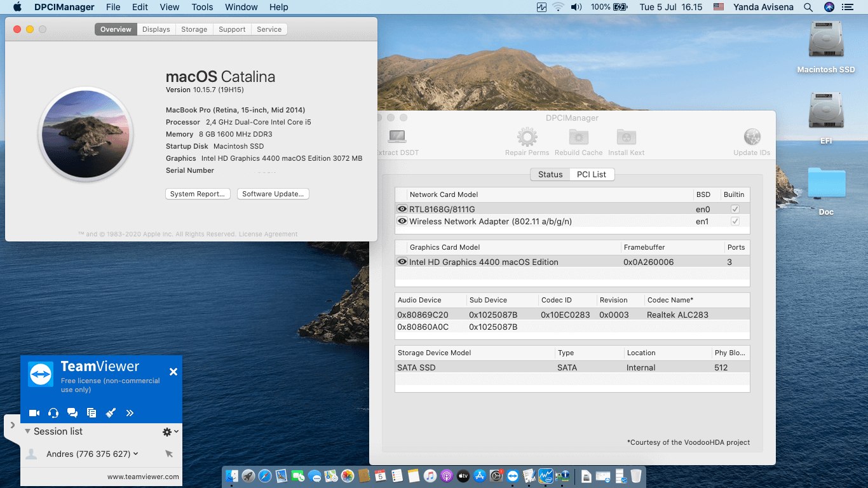Viewport: 868px width, 488px height.
Task: Open Launchpad rocket icon in Dock
Action: (x=248, y=475)
